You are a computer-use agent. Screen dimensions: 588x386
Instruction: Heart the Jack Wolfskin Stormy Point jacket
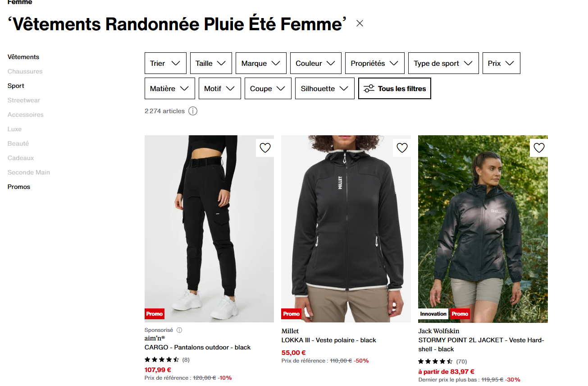point(539,148)
